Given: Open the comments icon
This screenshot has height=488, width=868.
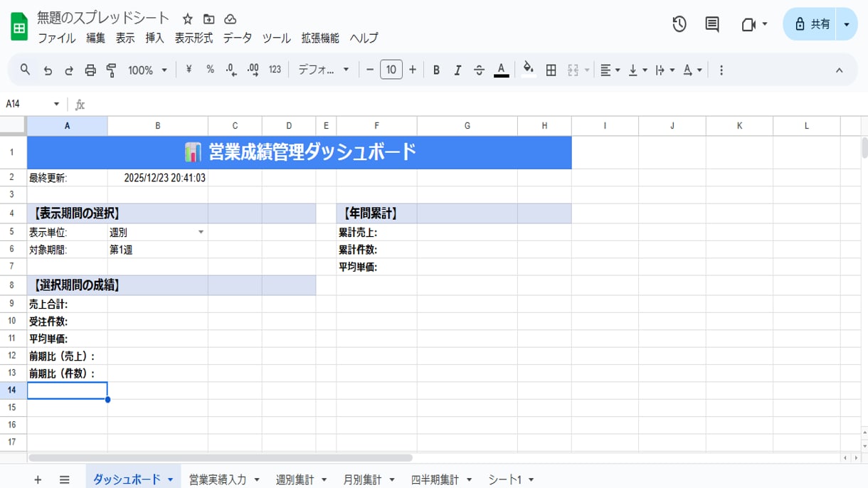Looking at the screenshot, I should [712, 24].
